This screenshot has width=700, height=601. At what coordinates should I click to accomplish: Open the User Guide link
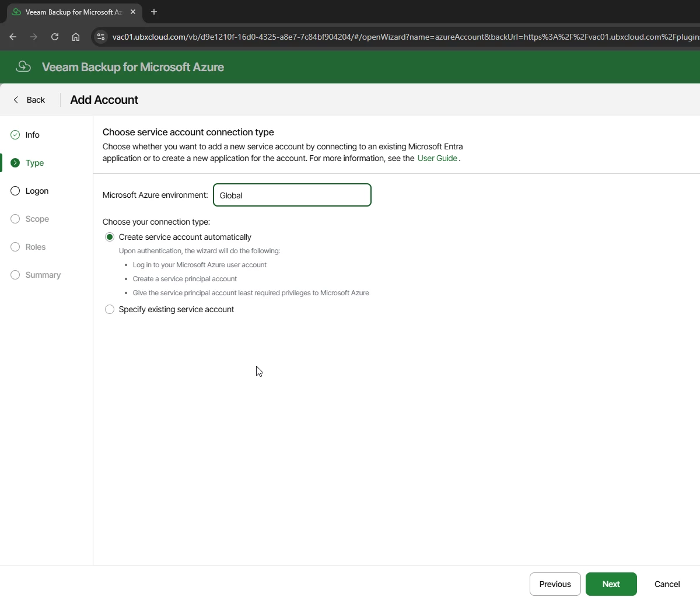(x=437, y=158)
